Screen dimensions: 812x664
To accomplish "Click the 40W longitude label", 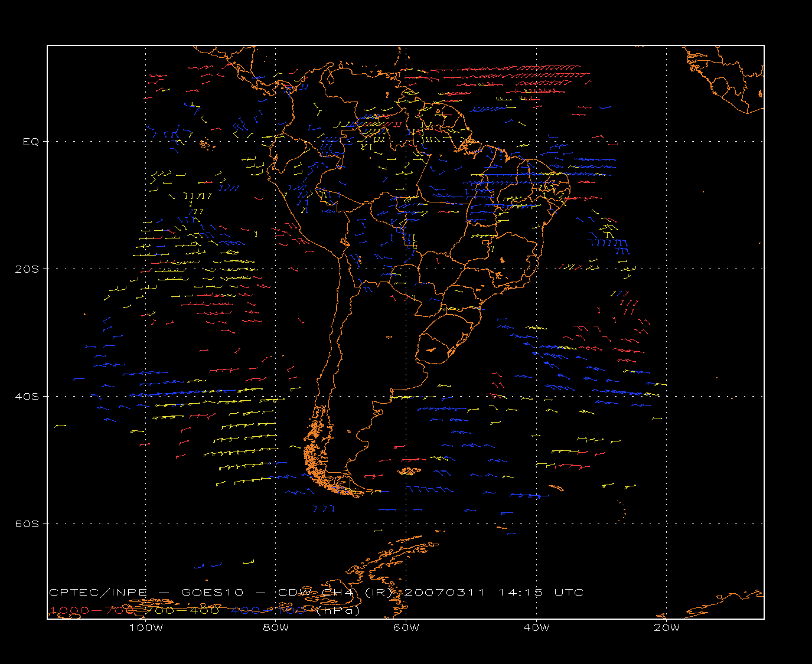I will [x=536, y=627].
